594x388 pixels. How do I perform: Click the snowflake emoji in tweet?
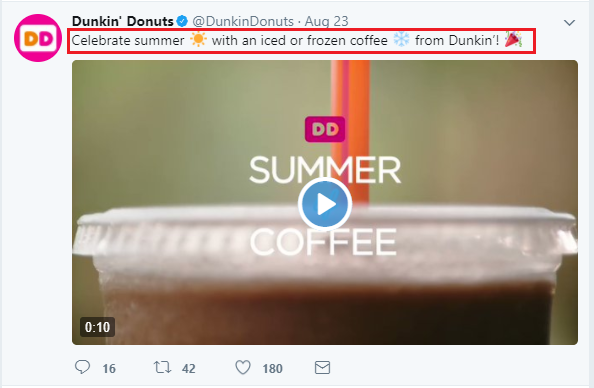[x=401, y=39]
